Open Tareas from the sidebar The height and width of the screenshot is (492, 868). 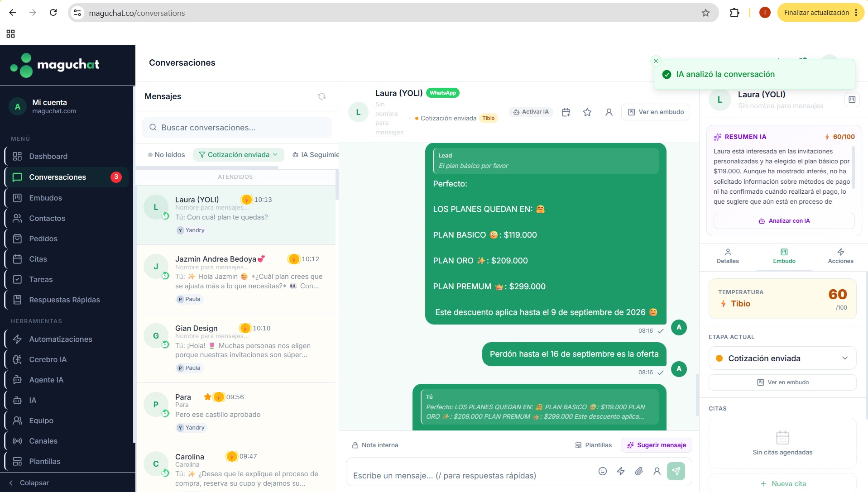[67, 279]
